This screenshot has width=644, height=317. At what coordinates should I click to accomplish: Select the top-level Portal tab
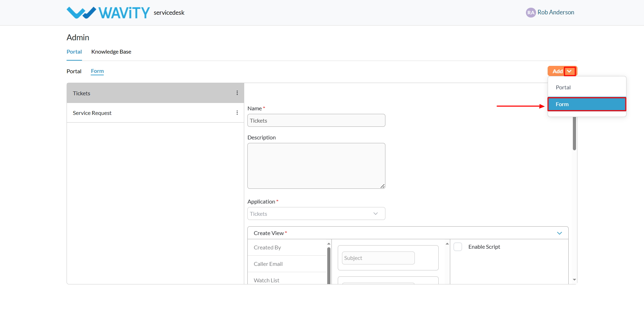(x=74, y=51)
